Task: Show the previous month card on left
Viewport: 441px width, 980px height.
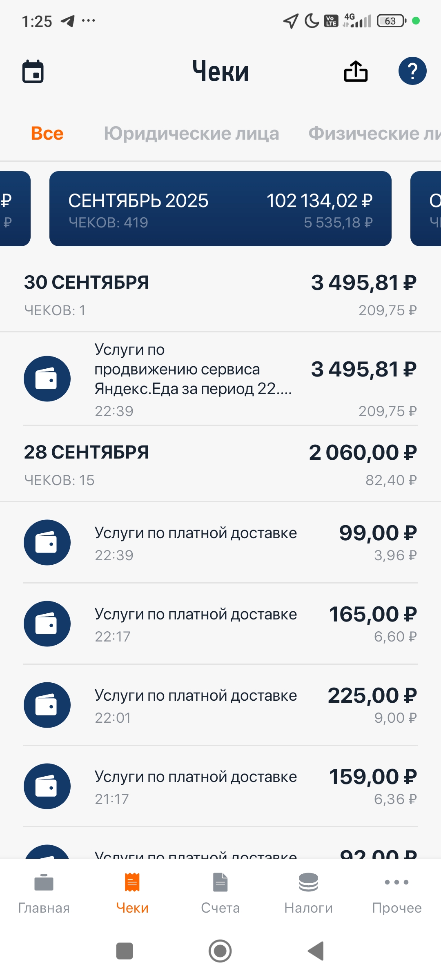Action: coord(14,209)
